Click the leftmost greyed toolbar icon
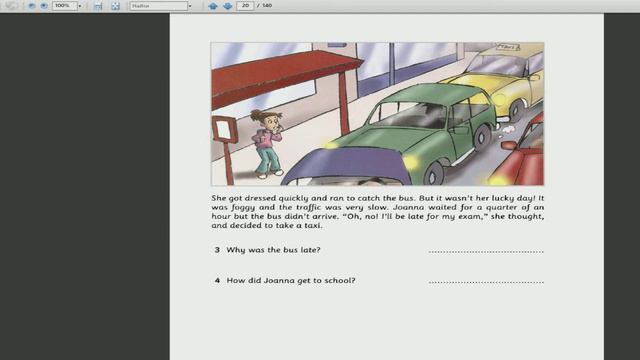 pos(11,6)
